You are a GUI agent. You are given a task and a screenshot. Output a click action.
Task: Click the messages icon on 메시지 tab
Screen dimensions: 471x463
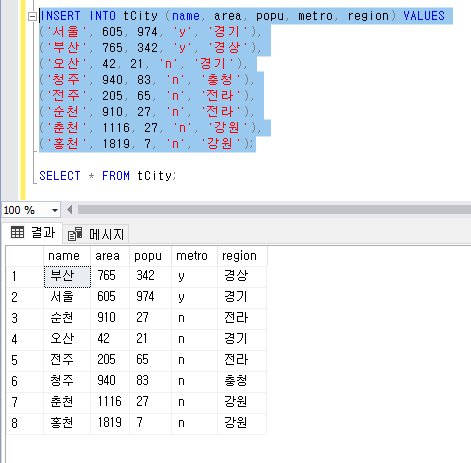[75, 234]
